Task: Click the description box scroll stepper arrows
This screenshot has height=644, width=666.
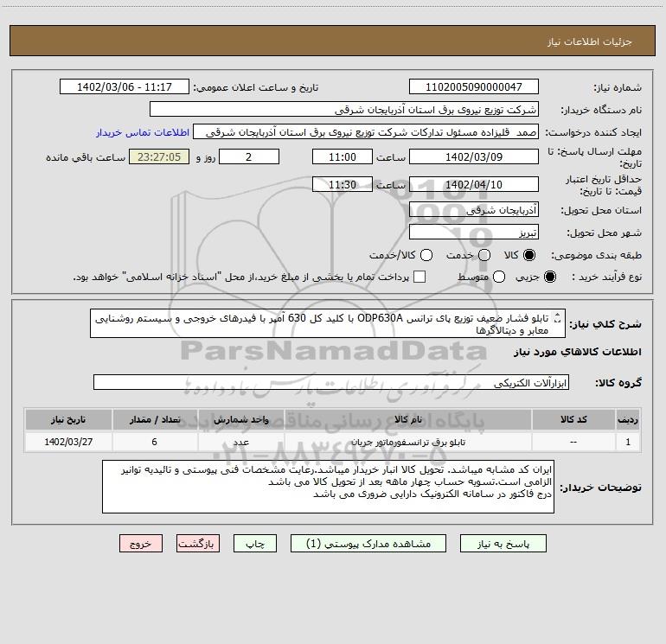Action: pyautogui.click(x=558, y=318)
